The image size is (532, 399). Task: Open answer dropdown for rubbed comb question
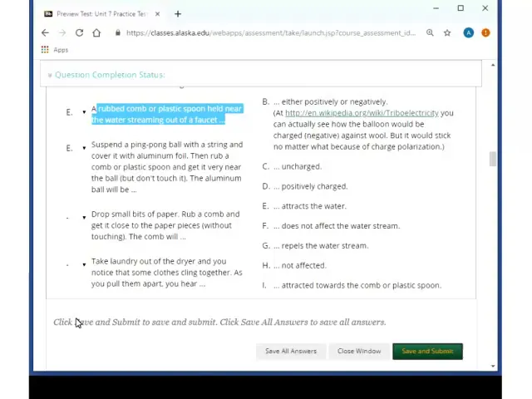coord(84,112)
